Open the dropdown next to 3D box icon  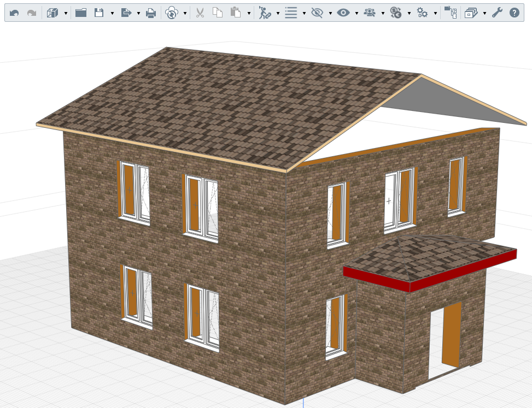coord(66,13)
